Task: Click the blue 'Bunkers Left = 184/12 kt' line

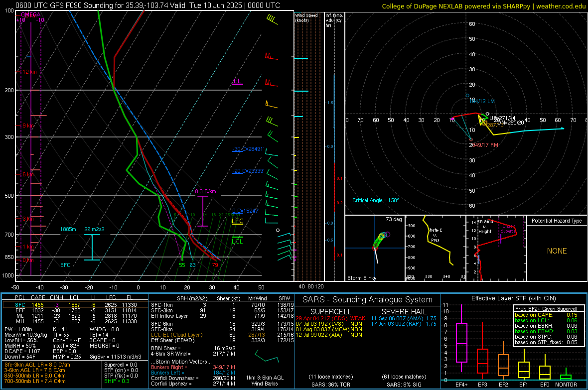Action: tap(193, 373)
